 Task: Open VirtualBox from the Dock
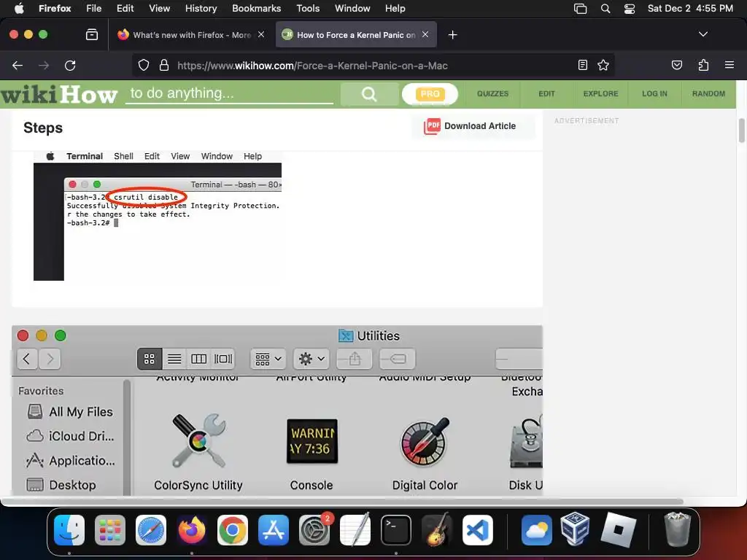point(575,529)
